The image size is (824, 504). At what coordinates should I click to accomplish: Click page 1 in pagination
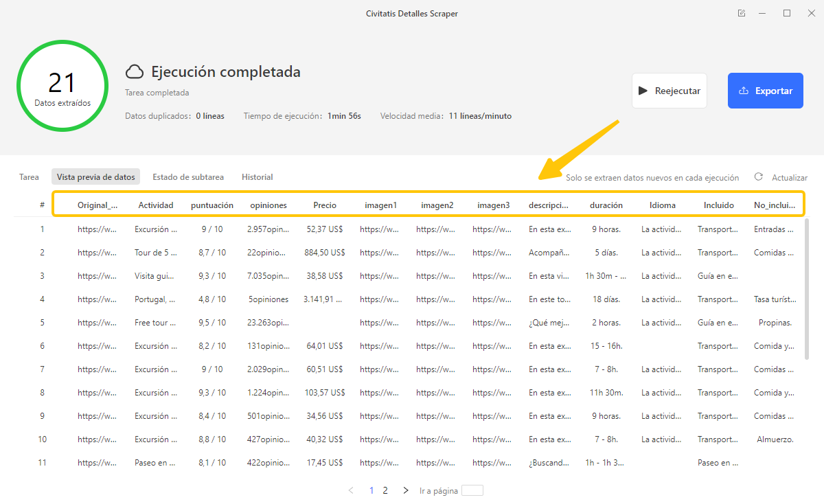371,490
